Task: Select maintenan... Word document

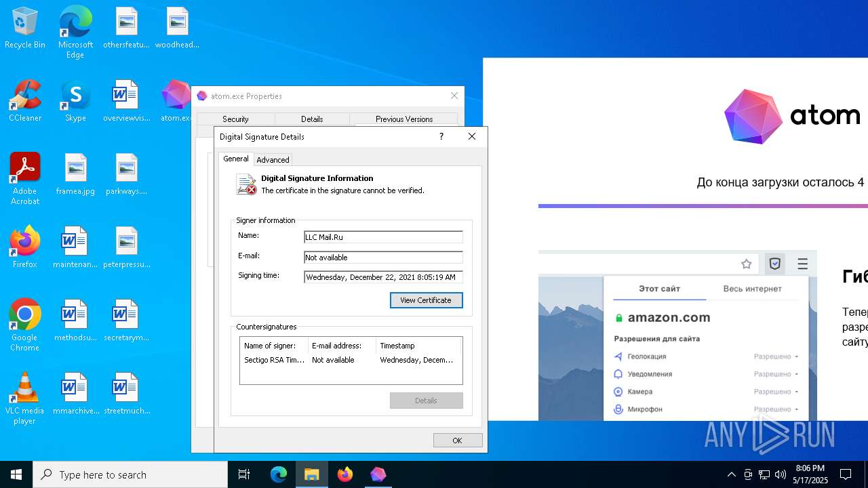Action: coord(75,247)
